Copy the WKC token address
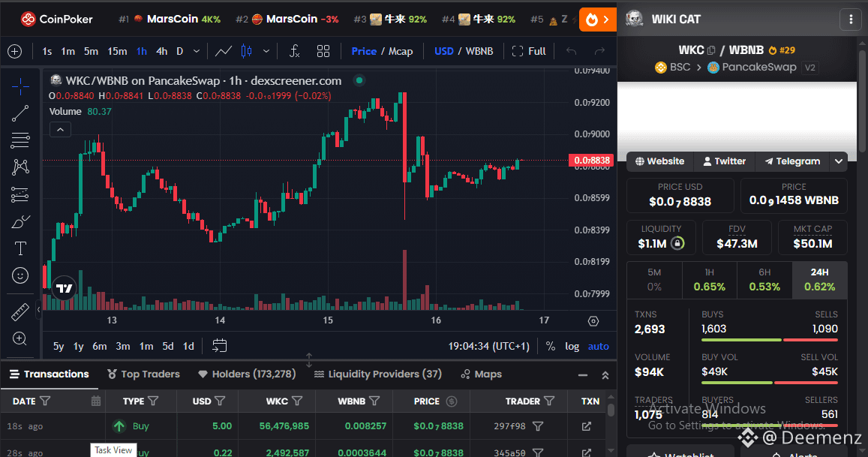 (712, 50)
